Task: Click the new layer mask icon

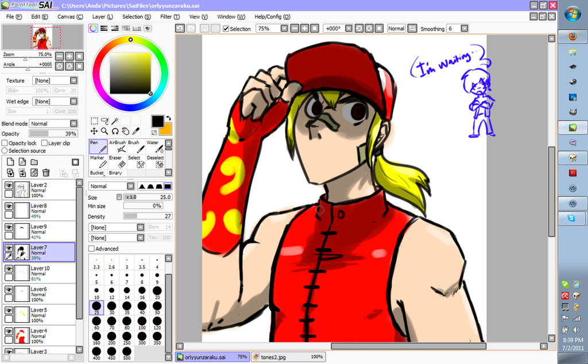Action: tap(75, 162)
